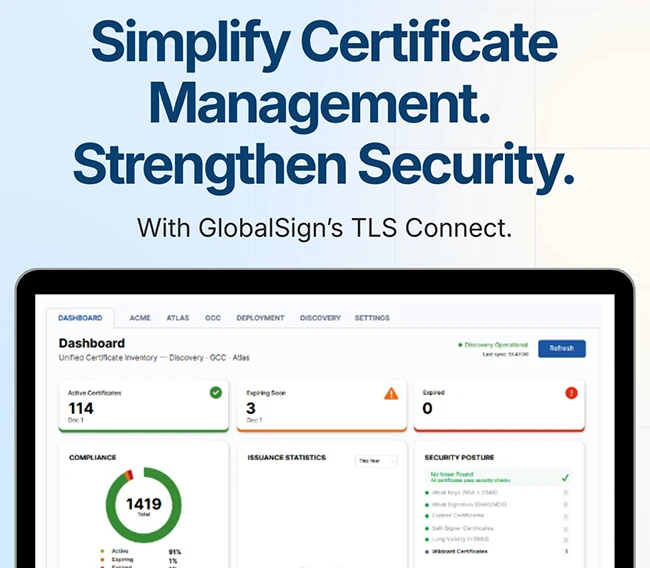Select the Long Validity (>398d) row
Image resolution: width=650 pixels, height=568 pixels.
pos(497,539)
